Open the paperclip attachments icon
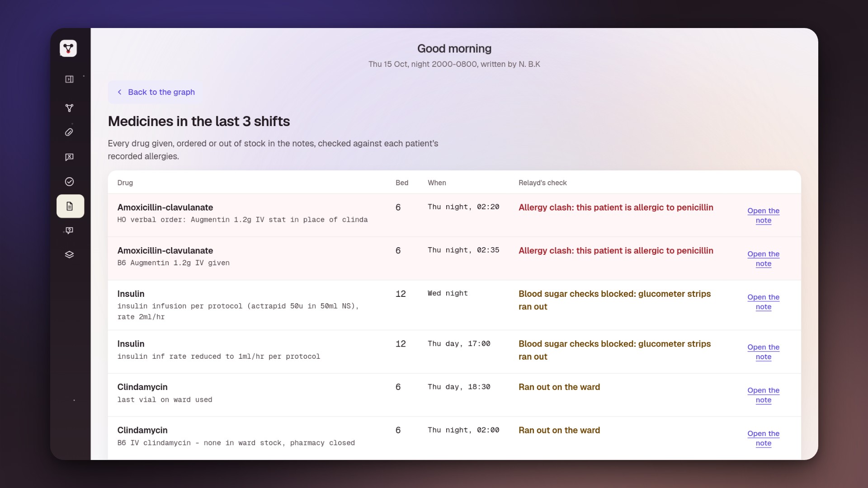 69,132
